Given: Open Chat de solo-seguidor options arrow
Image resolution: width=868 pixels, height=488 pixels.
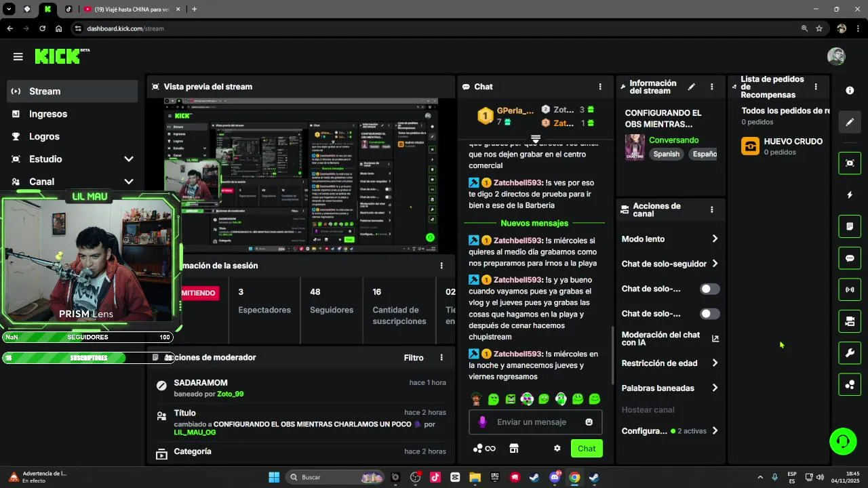Looking at the screenshot, I should 715,264.
